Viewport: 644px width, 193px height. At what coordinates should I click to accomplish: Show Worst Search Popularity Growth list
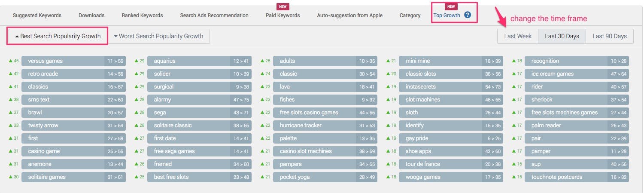pyautogui.click(x=158, y=36)
